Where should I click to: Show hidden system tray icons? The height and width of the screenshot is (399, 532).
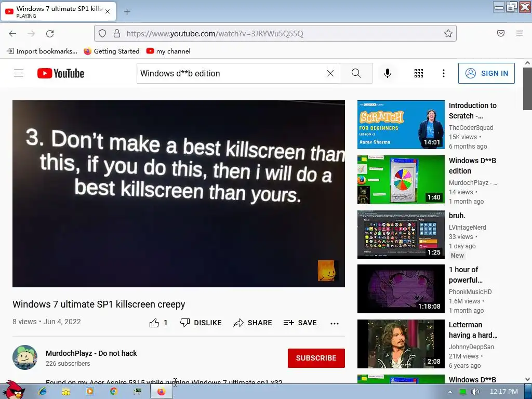click(450, 392)
